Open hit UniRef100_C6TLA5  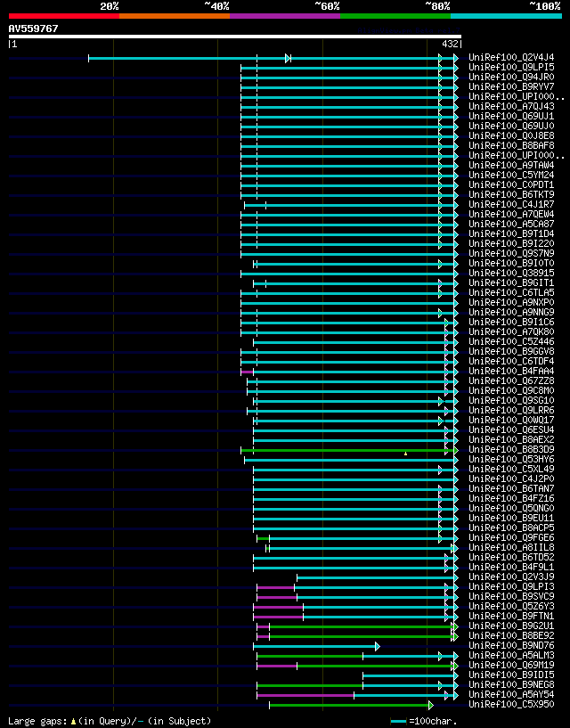coord(511,292)
